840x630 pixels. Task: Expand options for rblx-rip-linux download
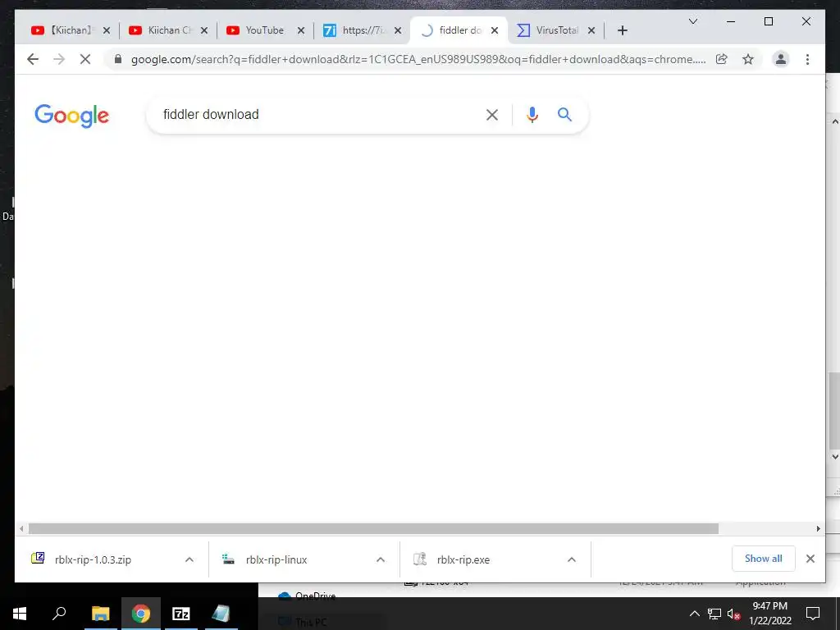[381, 559]
